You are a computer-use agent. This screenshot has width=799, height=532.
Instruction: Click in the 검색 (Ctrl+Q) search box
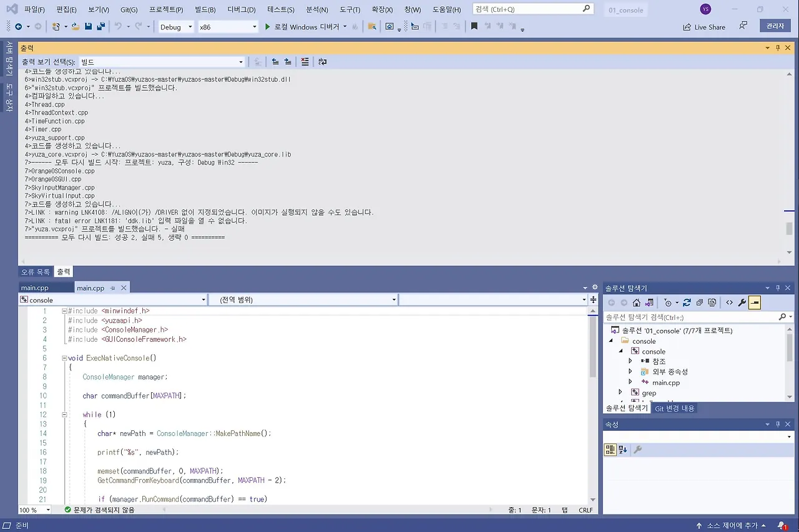coord(532,9)
